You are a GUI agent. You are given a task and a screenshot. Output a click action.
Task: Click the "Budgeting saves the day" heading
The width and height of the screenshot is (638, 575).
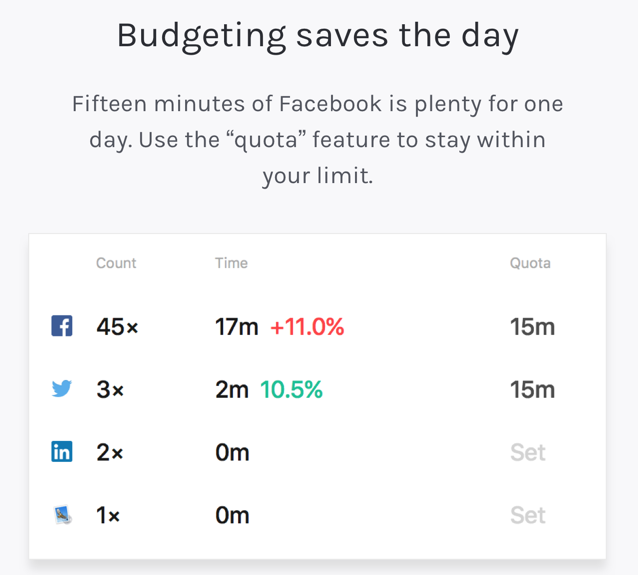coord(318,37)
